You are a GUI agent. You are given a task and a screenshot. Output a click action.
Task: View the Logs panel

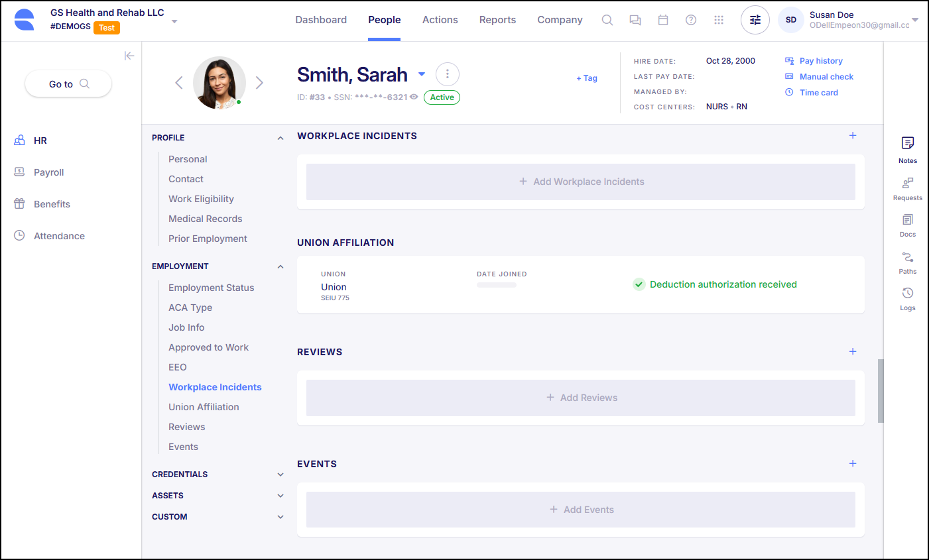tap(907, 298)
